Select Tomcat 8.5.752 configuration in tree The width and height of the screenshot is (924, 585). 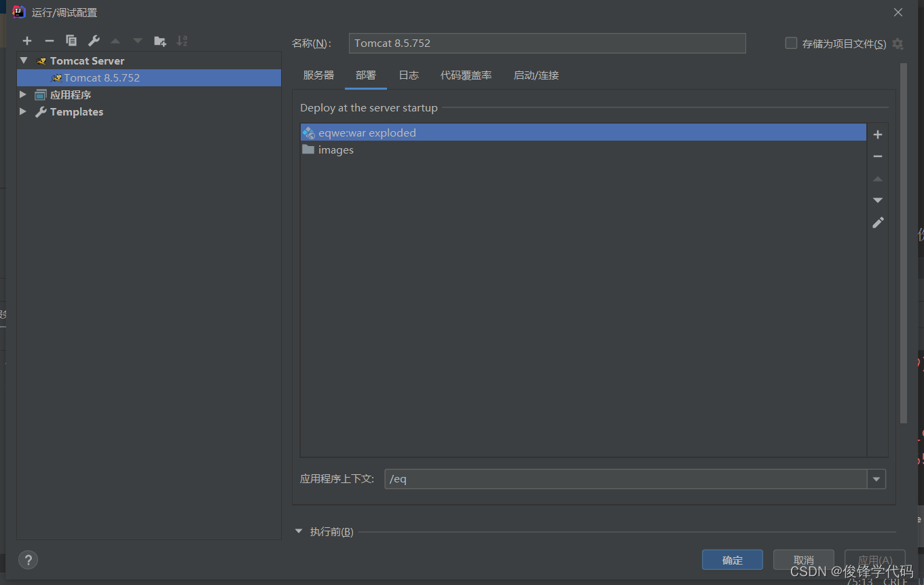(149, 77)
